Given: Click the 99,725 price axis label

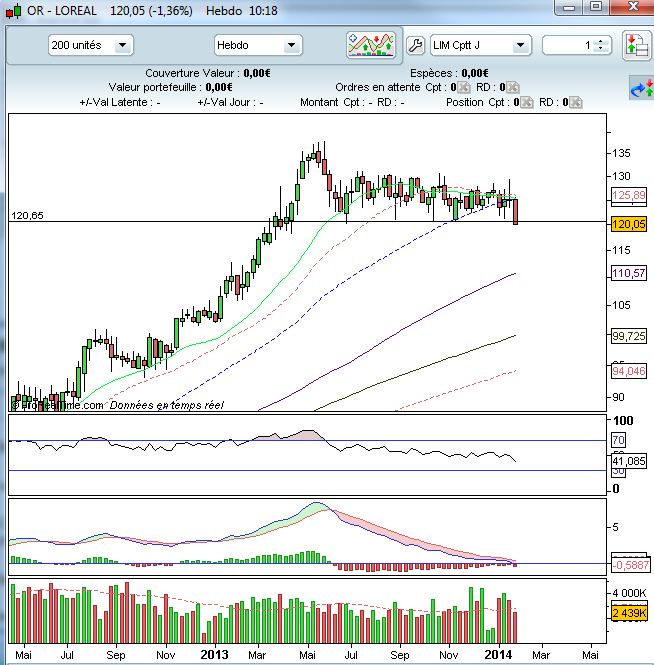Looking at the screenshot, I should point(629,336).
